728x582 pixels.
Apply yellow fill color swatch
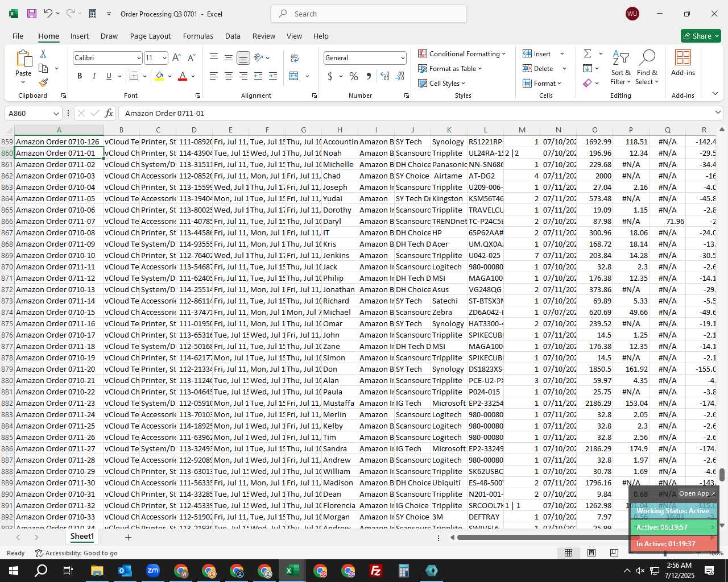pyautogui.click(x=160, y=76)
